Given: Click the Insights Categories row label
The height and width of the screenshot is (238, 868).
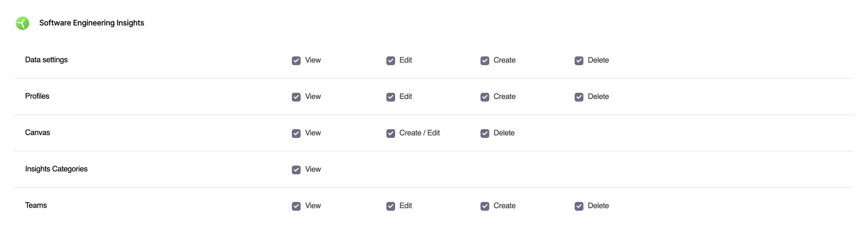Looking at the screenshot, I should point(56,169).
